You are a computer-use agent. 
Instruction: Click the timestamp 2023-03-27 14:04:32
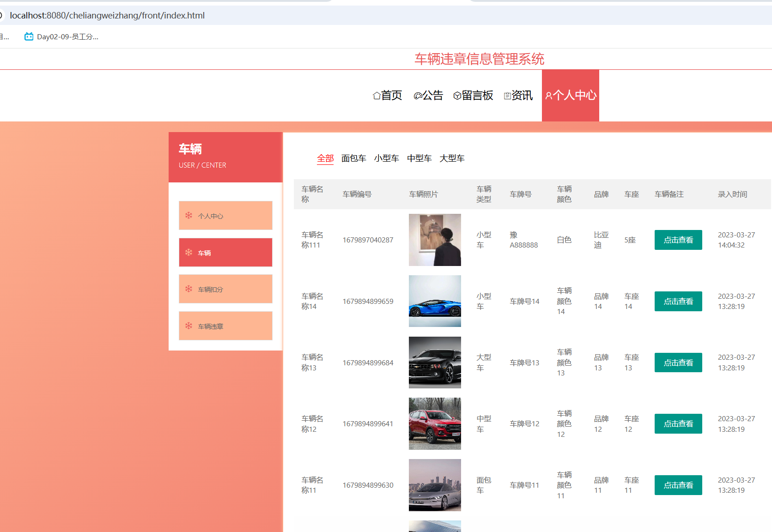tap(736, 240)
